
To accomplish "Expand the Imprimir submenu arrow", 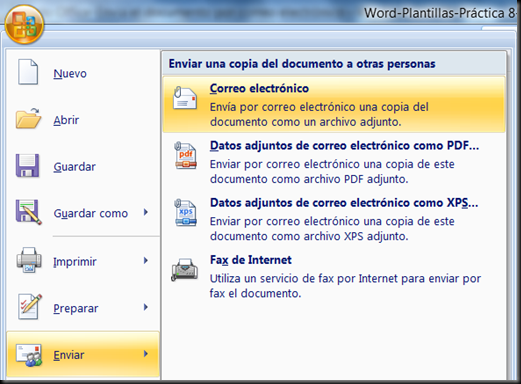I will [x=145, y=260].
